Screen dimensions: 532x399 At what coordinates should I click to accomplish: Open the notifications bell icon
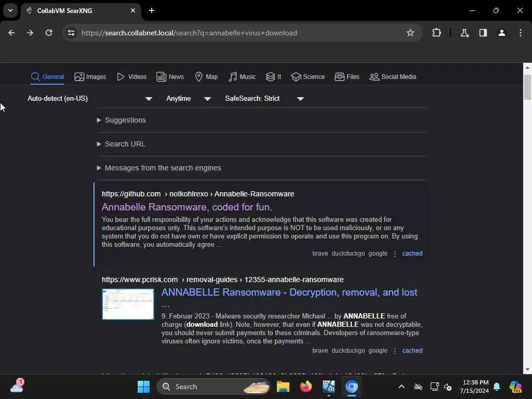tap(497, 387)
